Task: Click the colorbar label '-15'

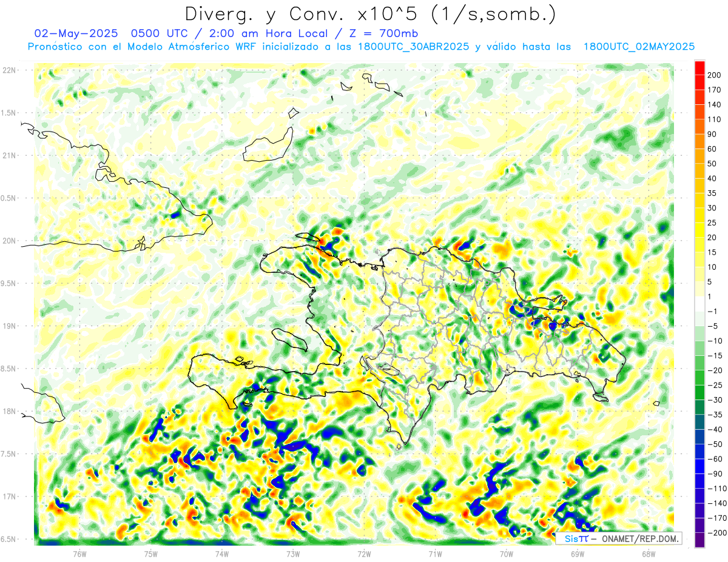Action: (x=716, y=355)
